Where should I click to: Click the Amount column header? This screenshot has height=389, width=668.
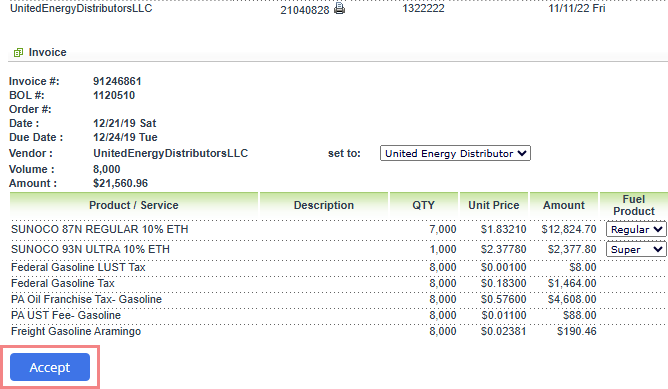tap(564, 205)
